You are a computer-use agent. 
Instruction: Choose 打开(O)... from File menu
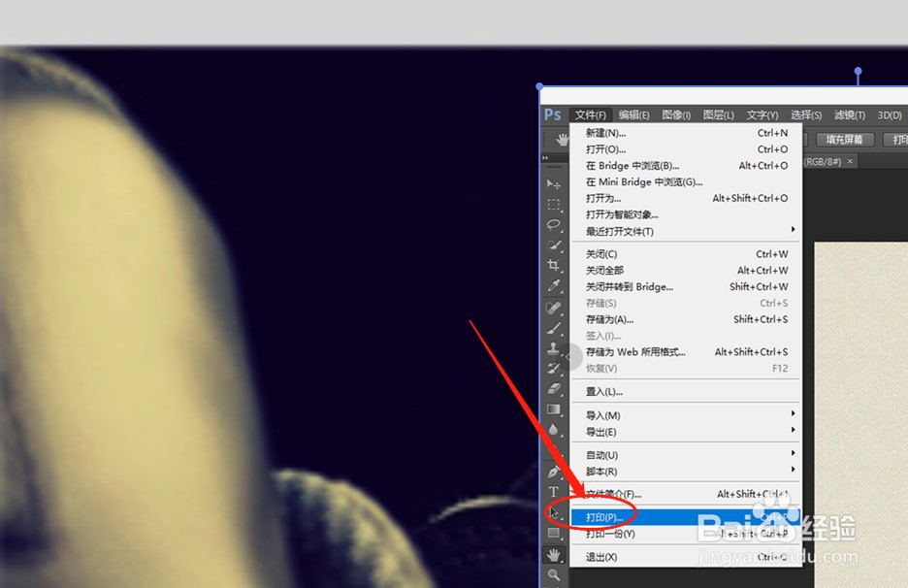pyautogui.click(x=686, y=148)
